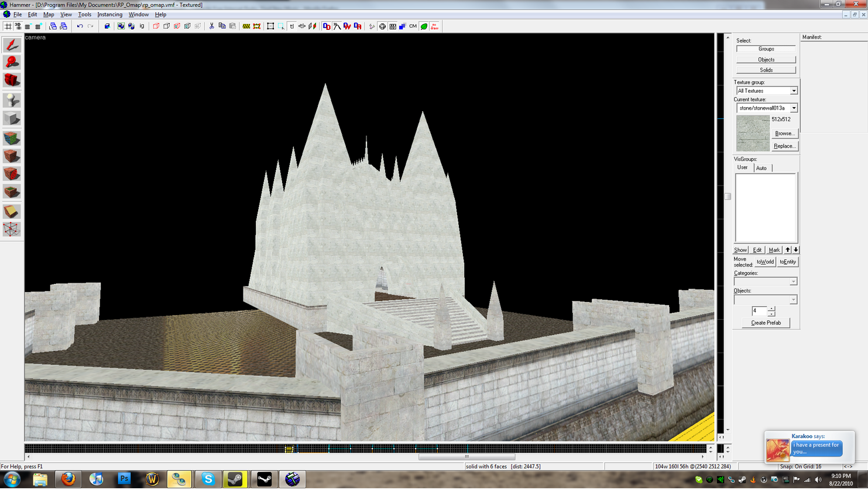The image size is (868, 500).
Task: Click larger grid size icon
Action: pyautogui.click(x=39, y=26)
